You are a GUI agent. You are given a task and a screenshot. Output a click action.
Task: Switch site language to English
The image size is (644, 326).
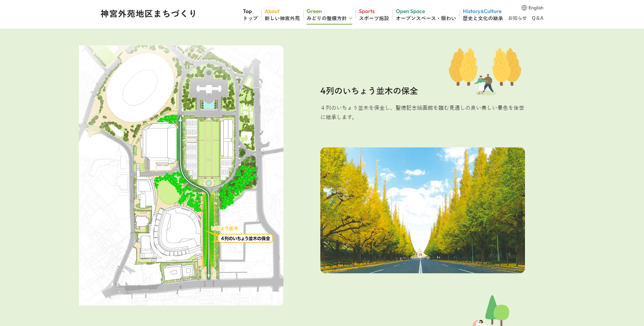[x=536, y=8]
